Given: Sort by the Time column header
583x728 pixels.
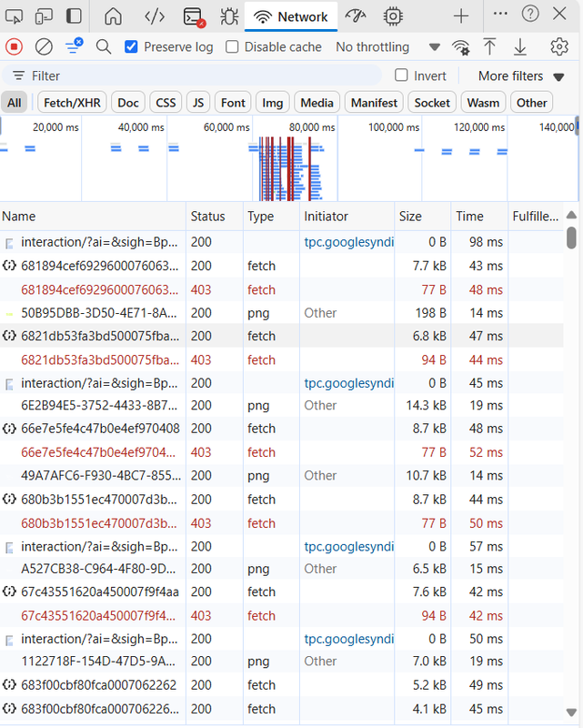Looking at the screenshot, I should point(479,217).
